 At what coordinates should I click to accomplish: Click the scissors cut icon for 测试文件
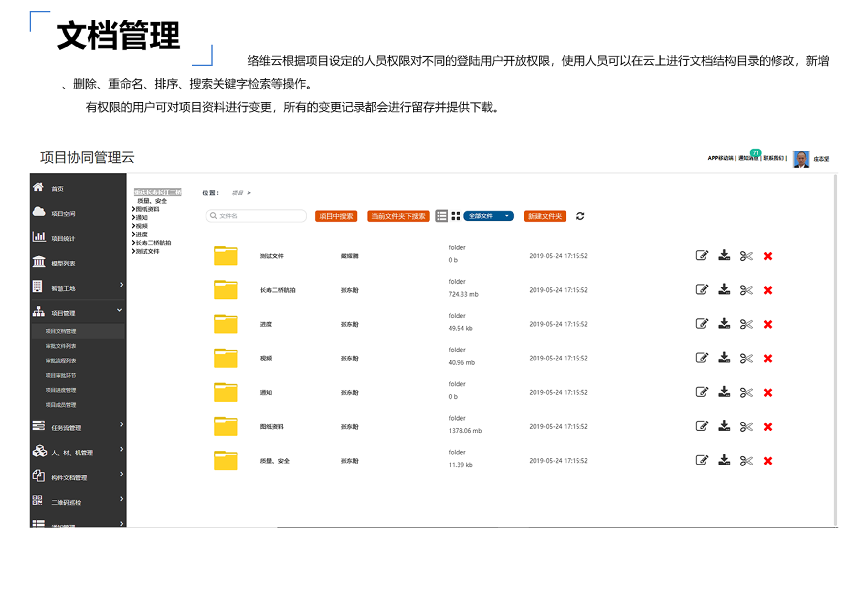pos(746,256)
